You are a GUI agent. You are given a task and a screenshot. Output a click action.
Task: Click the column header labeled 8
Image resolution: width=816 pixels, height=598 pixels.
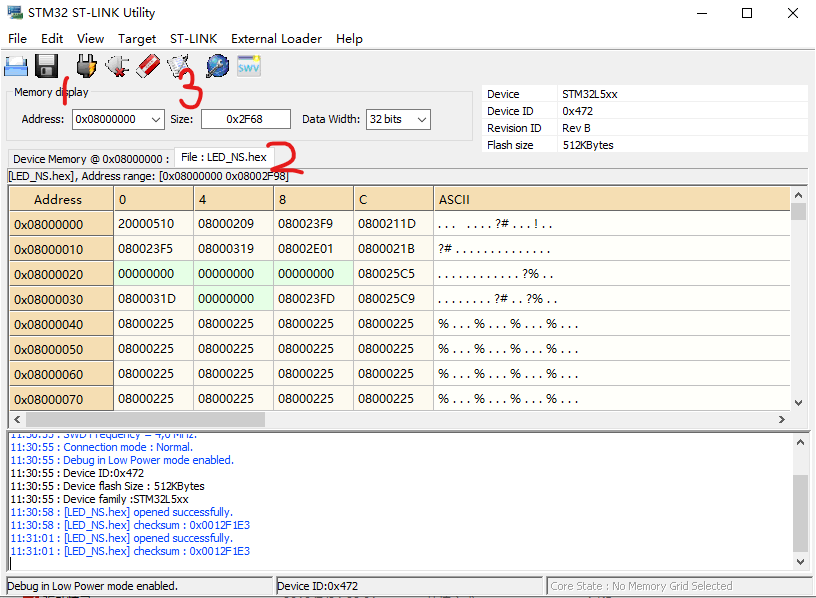[x=313, y=199]
